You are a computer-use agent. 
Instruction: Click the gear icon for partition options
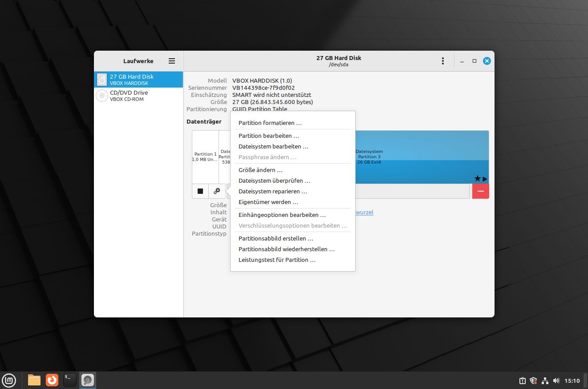tap(217, 191)
